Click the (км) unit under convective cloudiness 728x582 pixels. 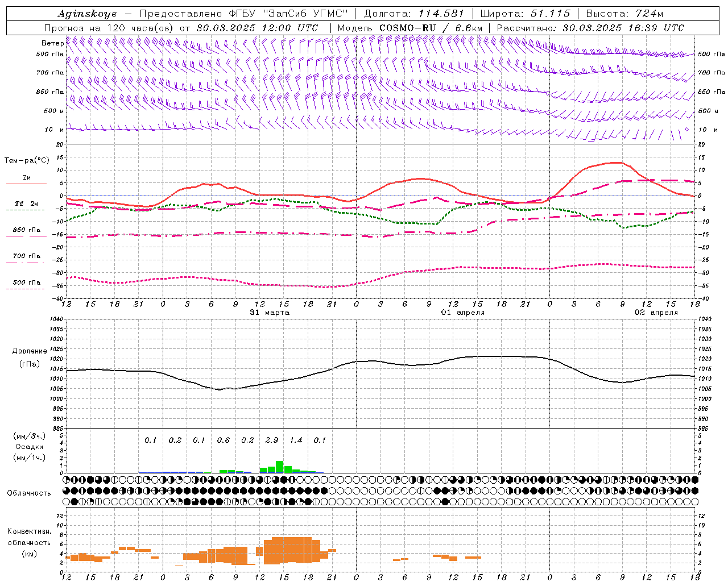pyautogui.click(x=29, y=554)
